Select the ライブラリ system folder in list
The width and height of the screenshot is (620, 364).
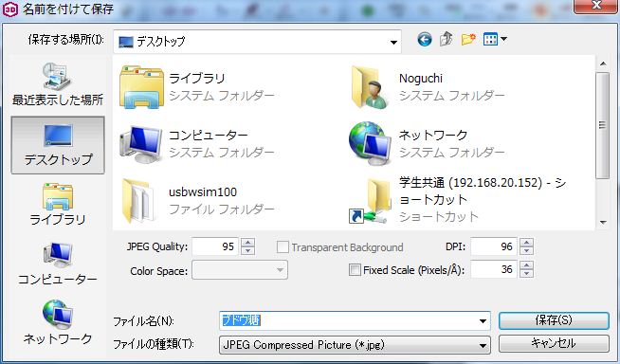click(197, 86)
